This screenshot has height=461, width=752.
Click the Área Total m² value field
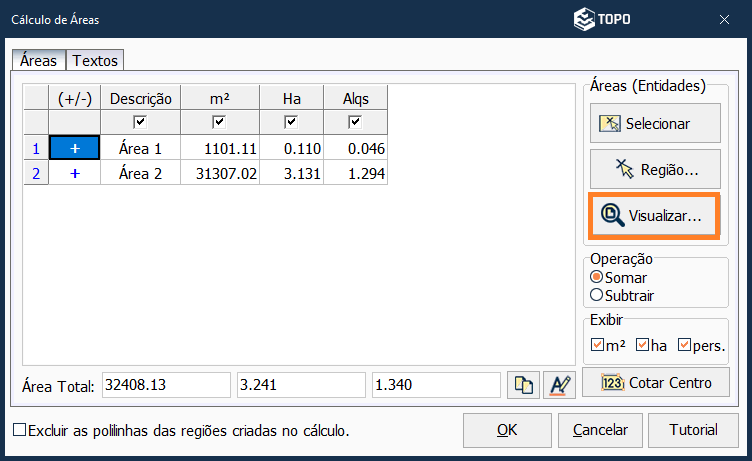(165, 386)
